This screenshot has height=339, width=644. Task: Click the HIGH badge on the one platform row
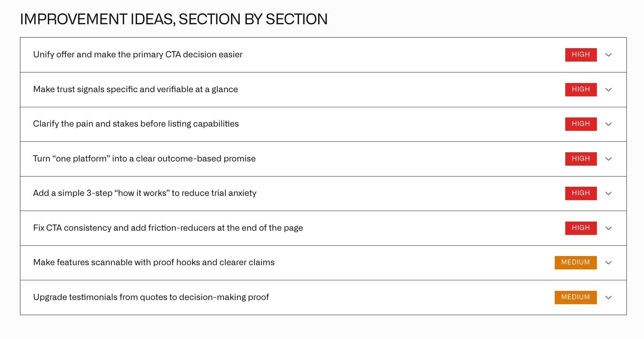581,159
